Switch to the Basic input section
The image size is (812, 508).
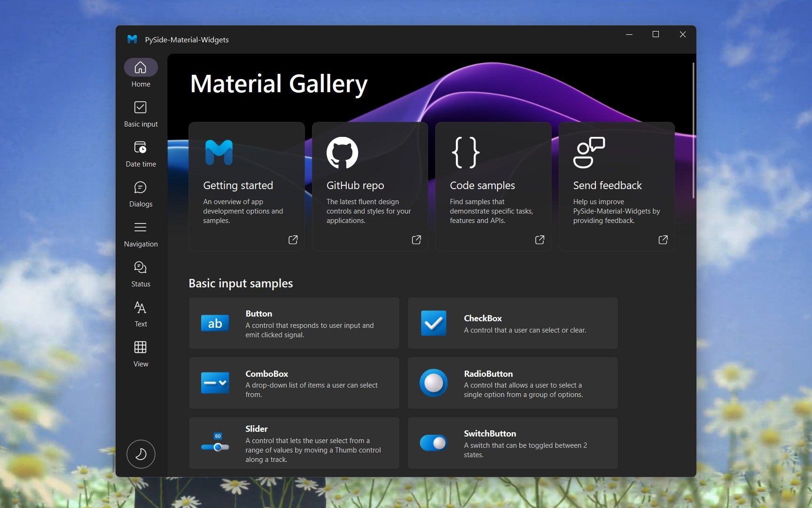click(x=141, y=114)
